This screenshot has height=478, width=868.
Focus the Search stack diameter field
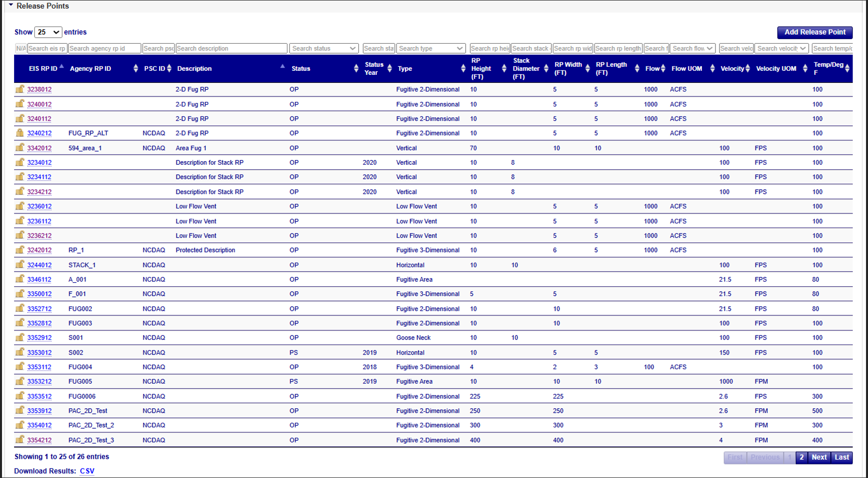[531, 48]
